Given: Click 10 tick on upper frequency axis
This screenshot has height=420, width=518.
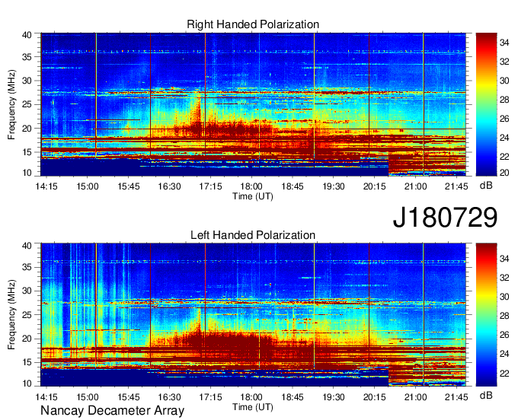Looking at the screenshot, I should [x=27, y=173].
